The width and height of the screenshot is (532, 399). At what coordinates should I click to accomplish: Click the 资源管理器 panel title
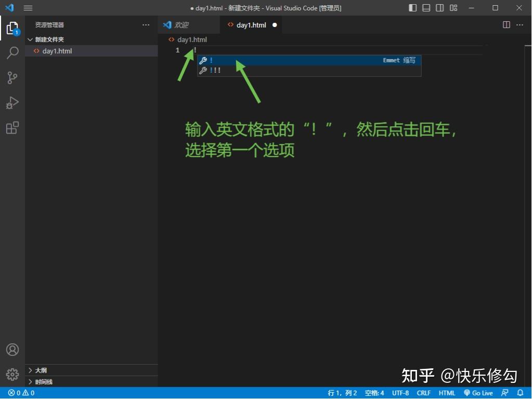49,25
